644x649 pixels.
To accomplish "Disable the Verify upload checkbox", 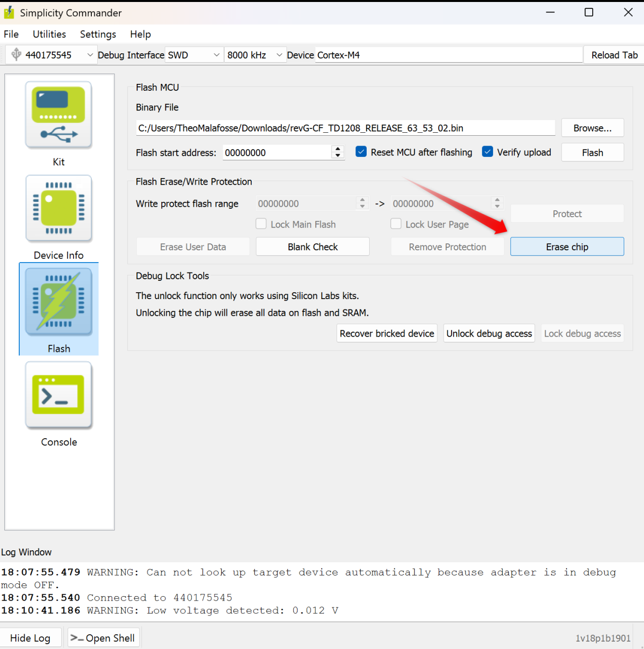I will tap(488, 152).
